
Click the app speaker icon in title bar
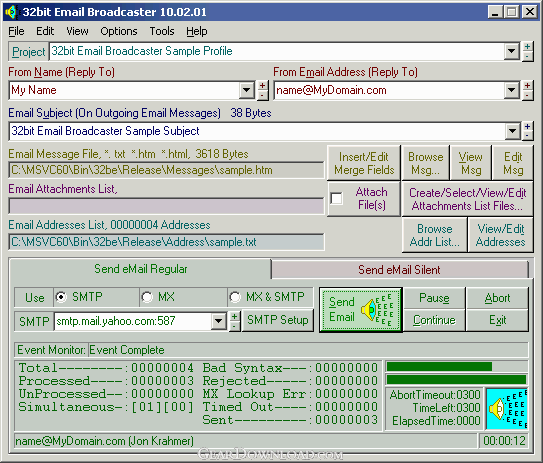(x=11, y=12)
